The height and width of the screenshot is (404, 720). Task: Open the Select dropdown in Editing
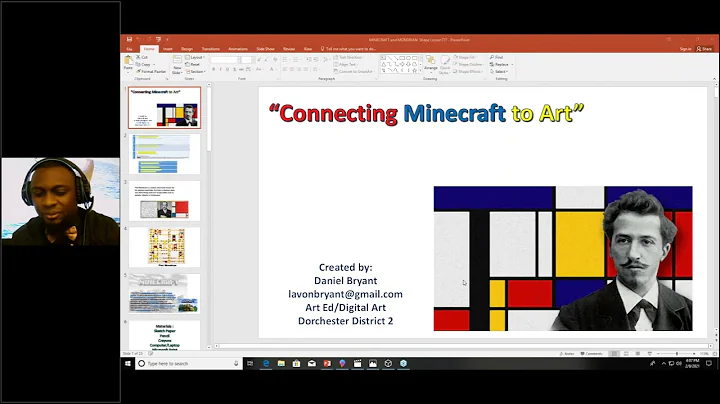coord(499,72)
